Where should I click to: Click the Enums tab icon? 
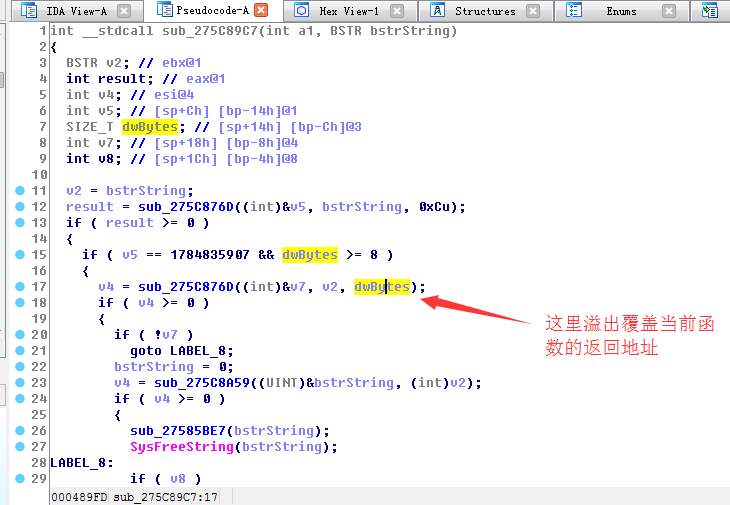(574, 11)
